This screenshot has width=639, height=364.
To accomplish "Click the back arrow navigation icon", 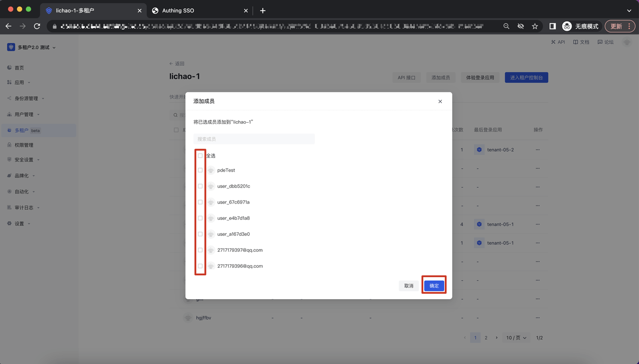I will pos(8,26).
